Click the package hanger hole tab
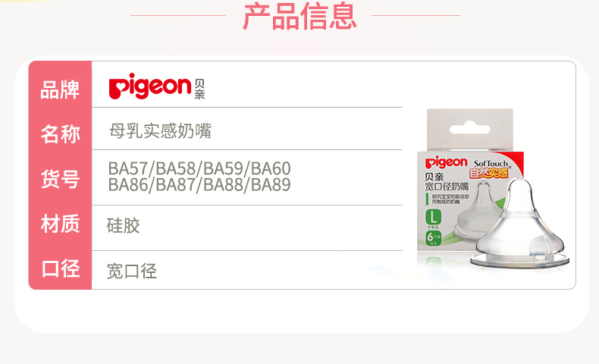599x364 pixels. [470, 128]
